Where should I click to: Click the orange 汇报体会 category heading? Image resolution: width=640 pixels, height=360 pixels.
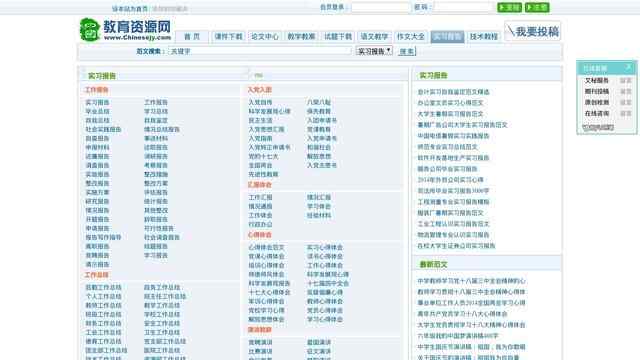[x=260, y=185]
